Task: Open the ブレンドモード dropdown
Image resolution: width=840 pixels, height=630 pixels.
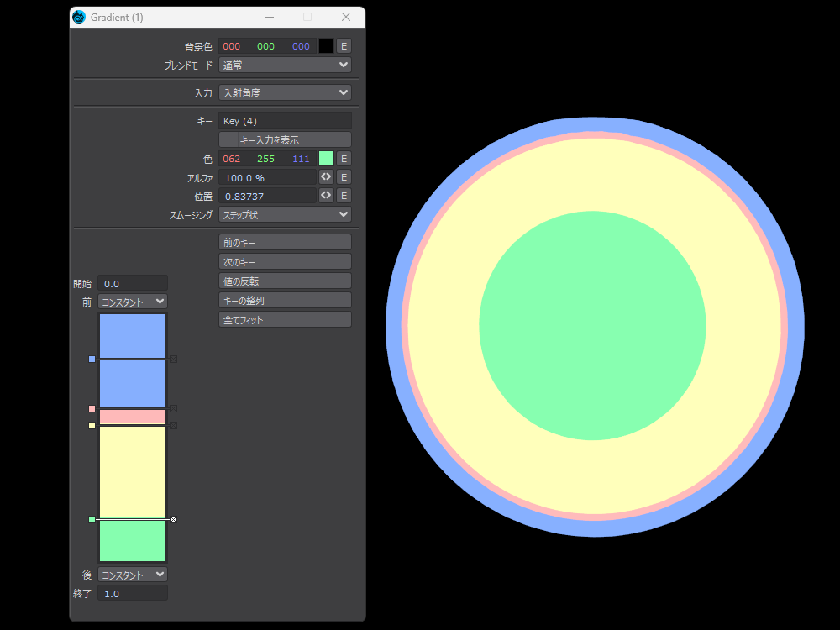Action: [285, 65]
